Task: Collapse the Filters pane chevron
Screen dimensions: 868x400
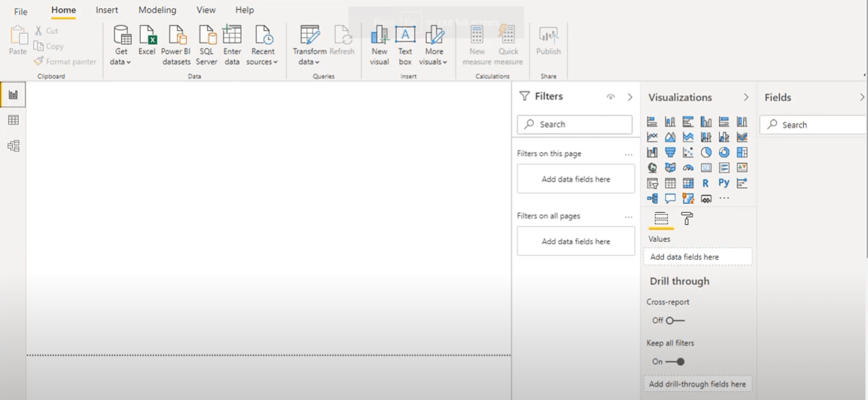Action: (x=630, y=96)
